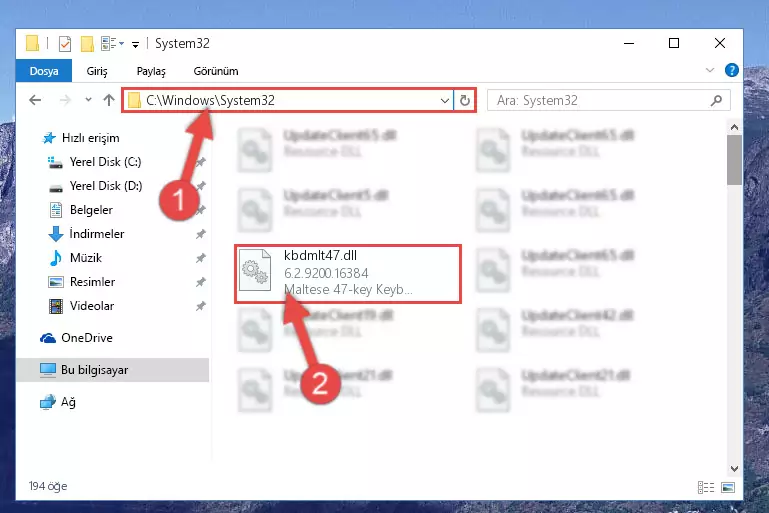Go forward with the right arrow button
This screenshot has height=513, width=769.
[65, 100]
